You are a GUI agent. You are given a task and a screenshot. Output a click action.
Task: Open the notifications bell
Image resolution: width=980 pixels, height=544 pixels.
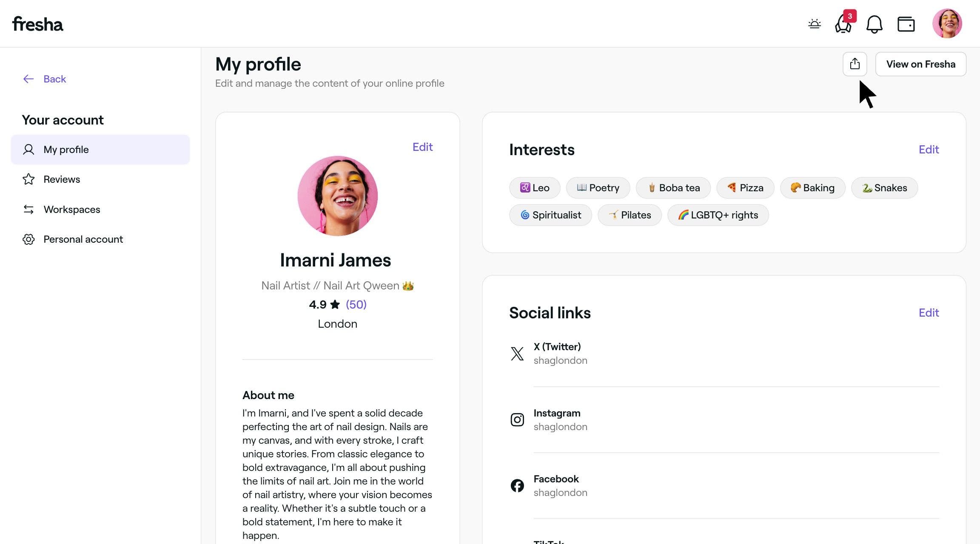875,24
